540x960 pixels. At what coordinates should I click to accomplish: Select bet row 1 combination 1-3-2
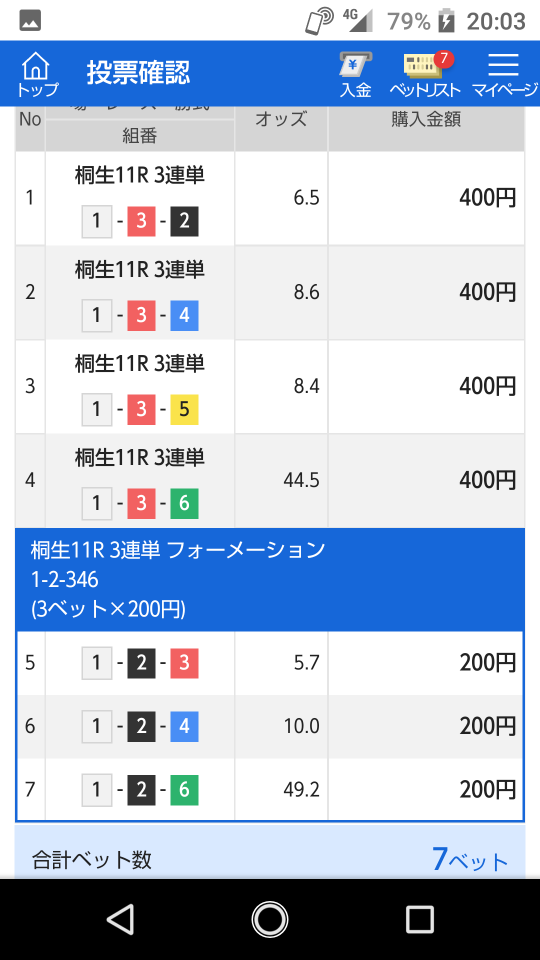[270, 198]
